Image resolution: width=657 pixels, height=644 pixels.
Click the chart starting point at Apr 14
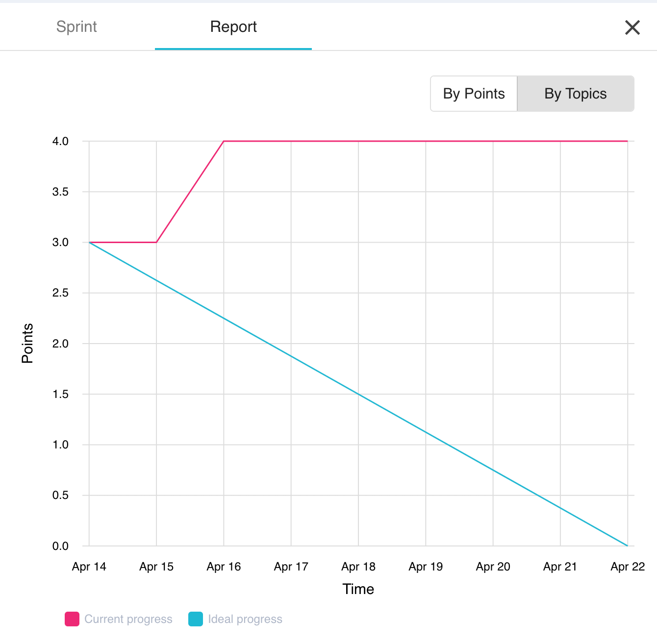point(89,242)
